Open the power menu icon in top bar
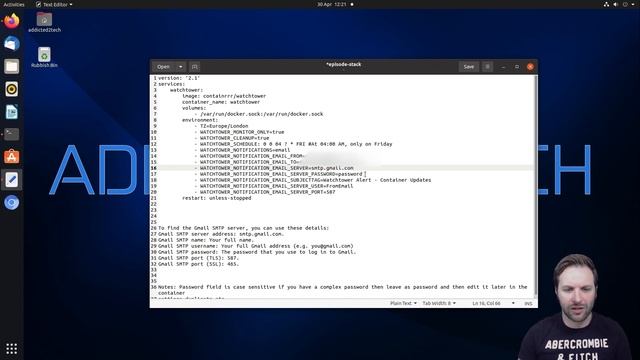 click(625, 4)
